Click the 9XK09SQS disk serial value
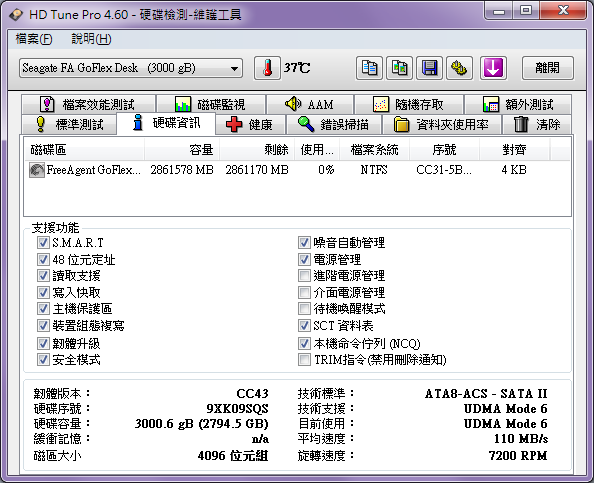Image resolution: width=594 pixels, height=483 pixels. [x=238, y=409]
